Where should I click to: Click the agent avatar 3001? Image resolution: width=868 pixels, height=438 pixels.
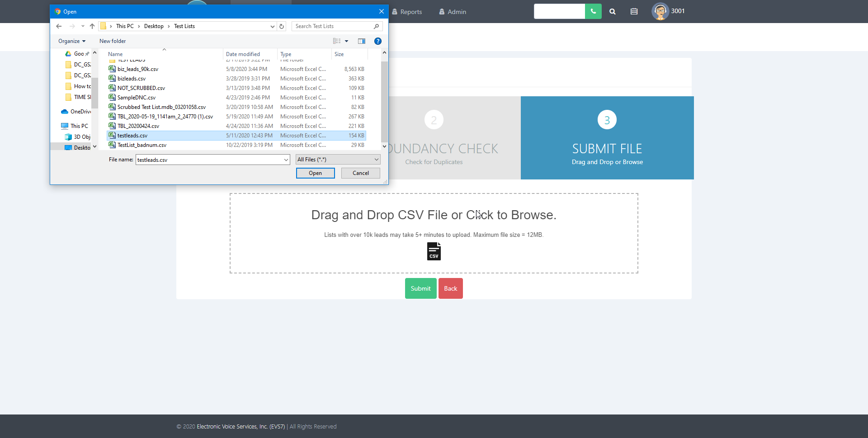(660, 11)
